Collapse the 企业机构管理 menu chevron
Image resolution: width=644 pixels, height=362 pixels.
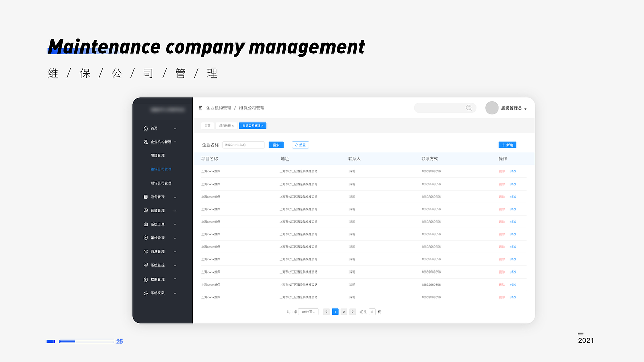(175, 142)
